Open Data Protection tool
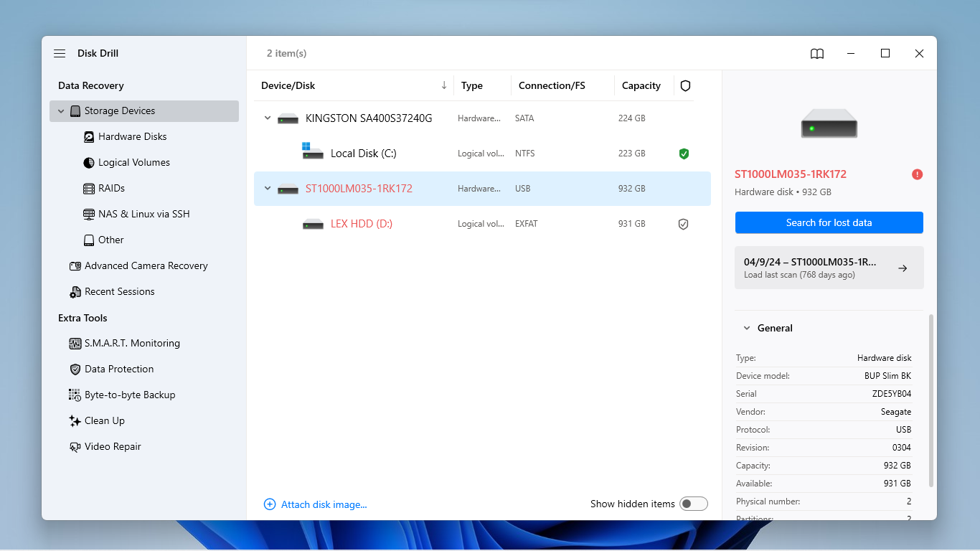The height and width of the screenshot is (551, 980). (119, 369)
